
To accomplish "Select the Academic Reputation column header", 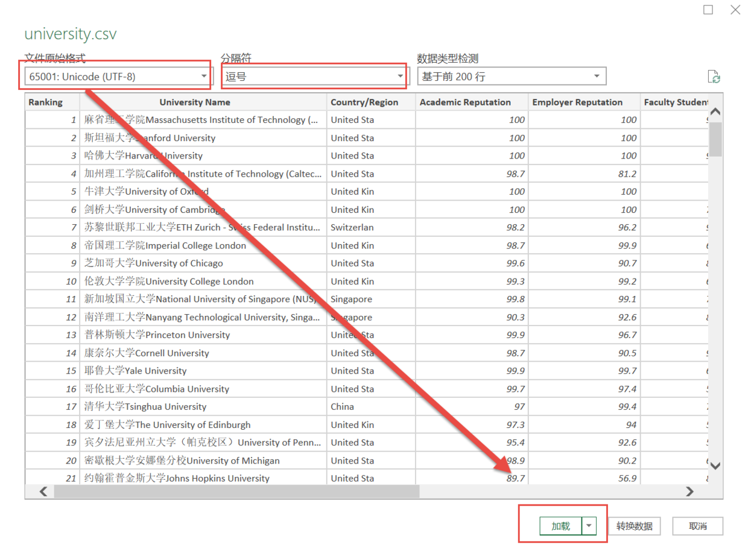I will (x=472, y=102).
